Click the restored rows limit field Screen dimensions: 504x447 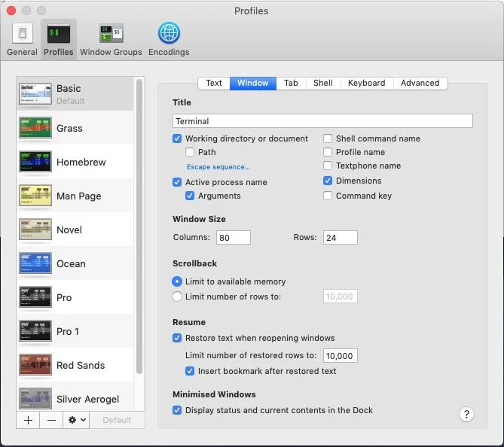tap(341, 356)
